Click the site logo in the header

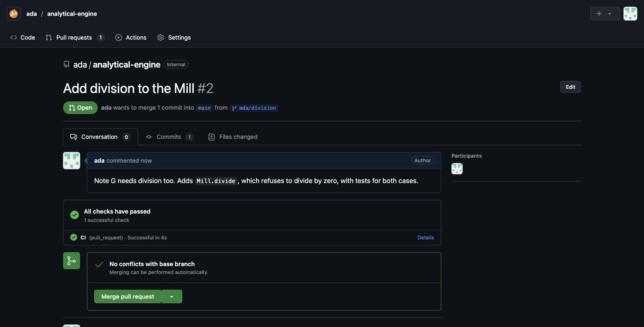[14, 14]
